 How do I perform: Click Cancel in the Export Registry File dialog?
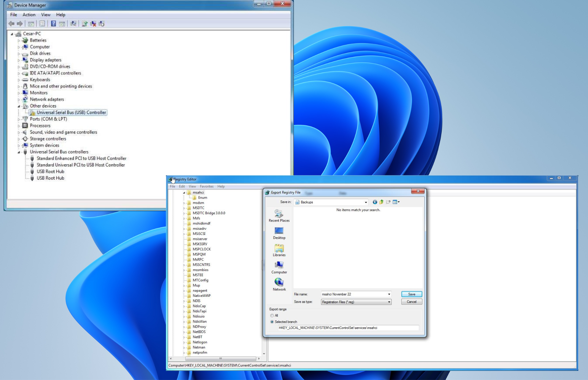pyautogui.click(x=411, y=302)
